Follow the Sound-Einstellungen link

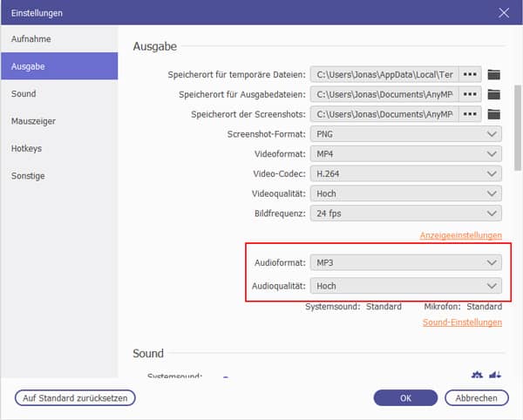(x=462, y=322)
